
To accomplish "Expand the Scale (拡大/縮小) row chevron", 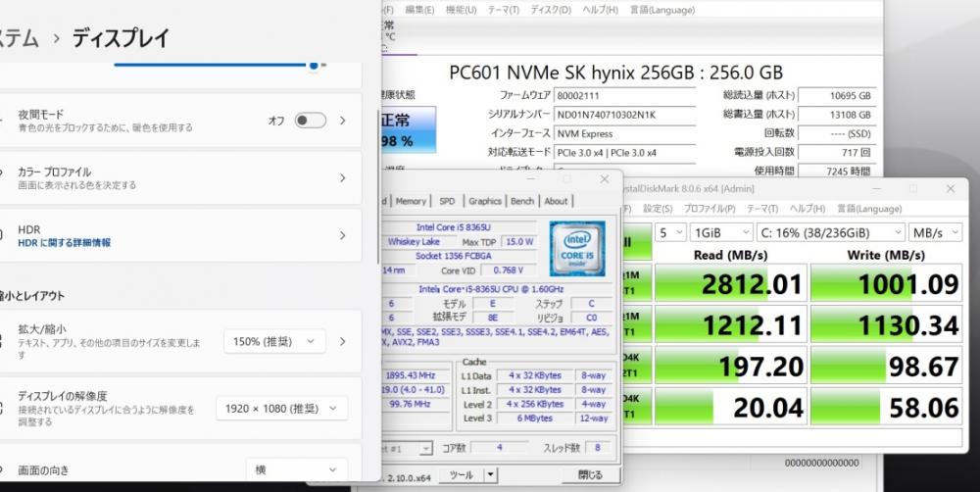I will point(342,341).
